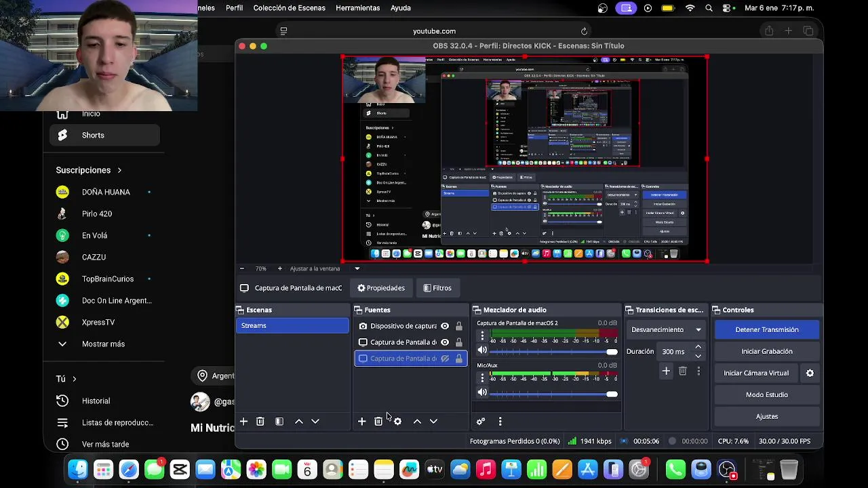
Task: Add a transition with the plus icon
Action: pos(666,371)
